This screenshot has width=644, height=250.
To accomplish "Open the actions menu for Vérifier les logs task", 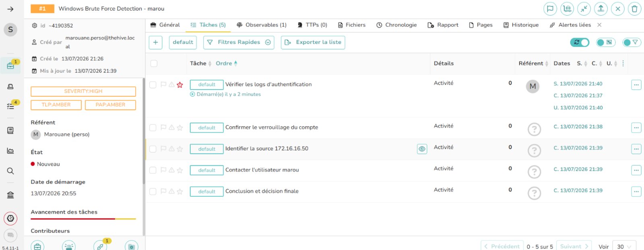I will click(x=636, y=85).
